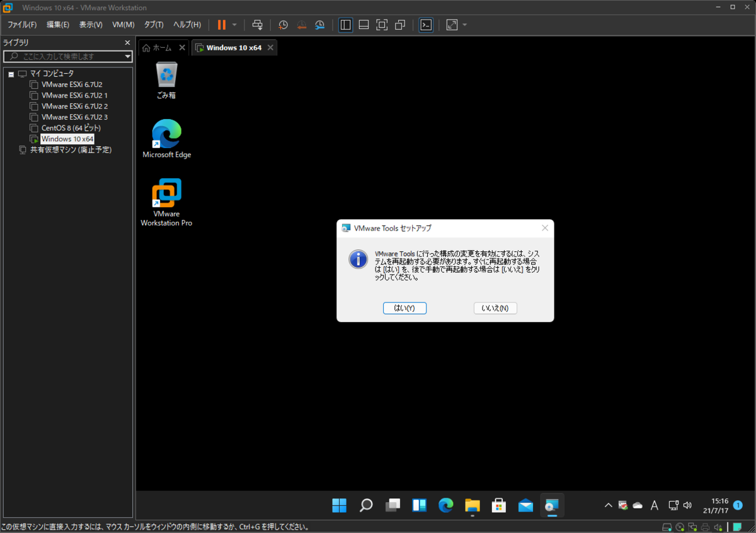Switch to Unity mode toolbar icon
756x533 pixels.
click(x=400, y=25)
